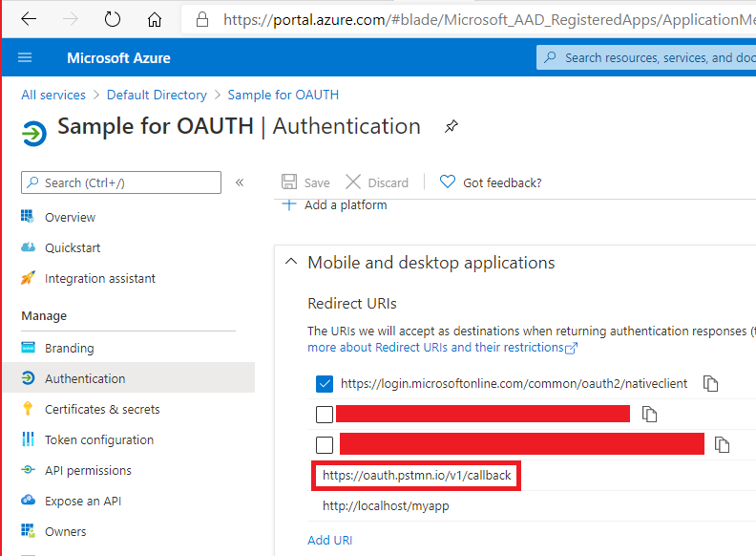This screenshot has height=556, width=756.
Task: Click the Overview grid icon
Action: point(28,216)
